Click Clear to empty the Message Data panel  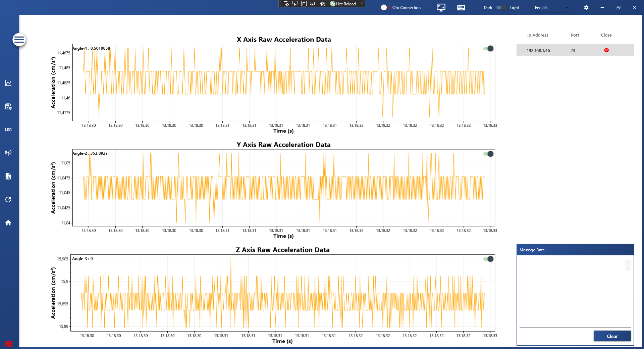point(612,336)
